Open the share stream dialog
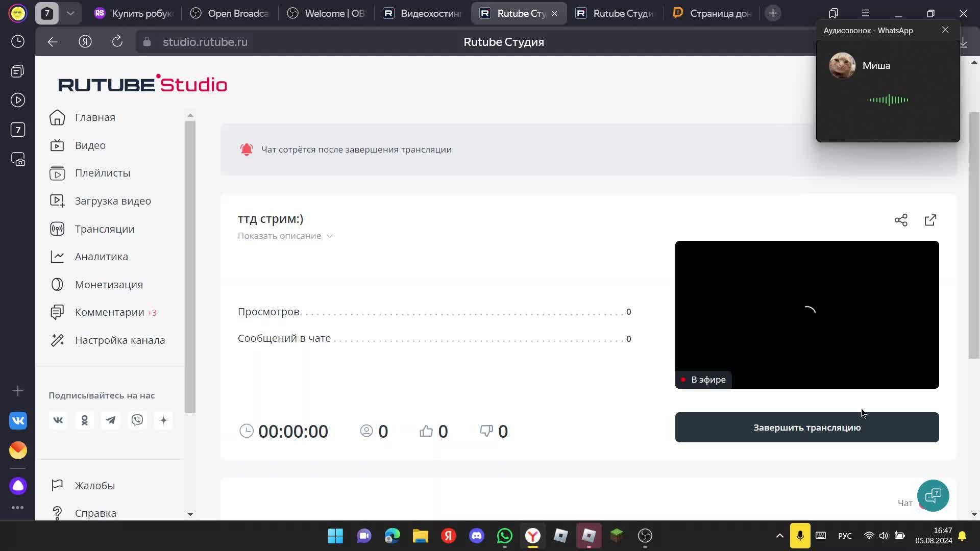The height and width of the screenshot is (551, 980). click(x=900, y=219)
